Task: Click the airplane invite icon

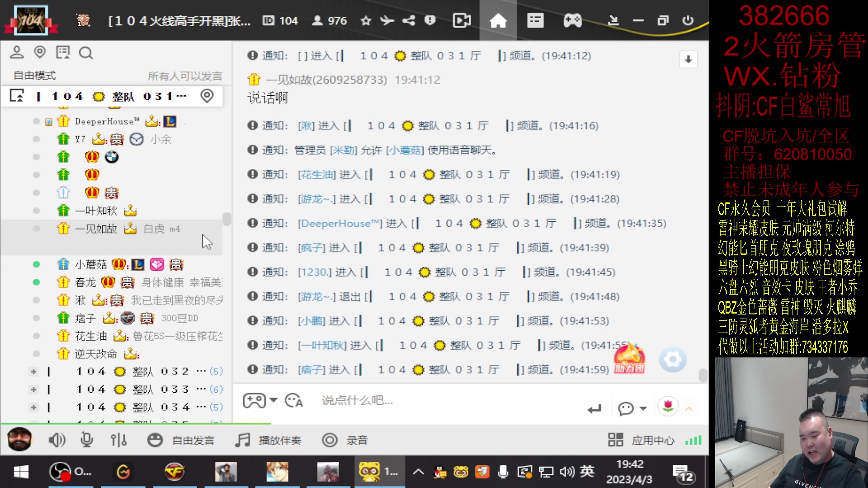Action: pos(387,20)
